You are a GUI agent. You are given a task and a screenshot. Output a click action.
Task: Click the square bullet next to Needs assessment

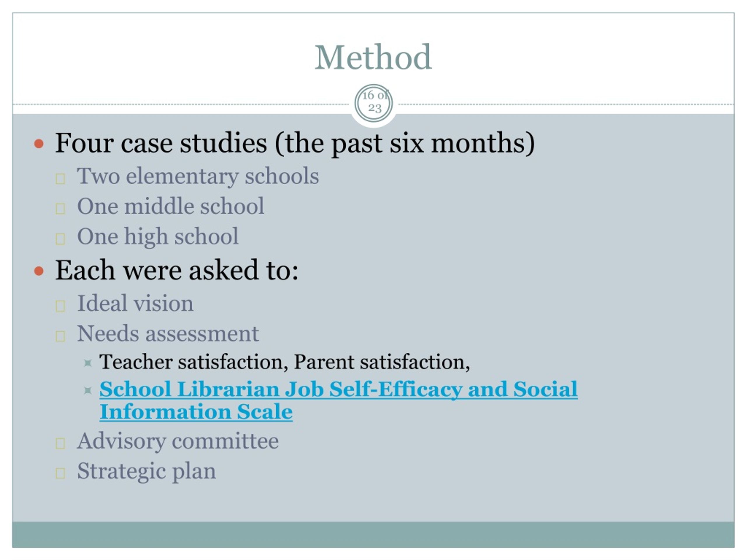click(60, 336)
